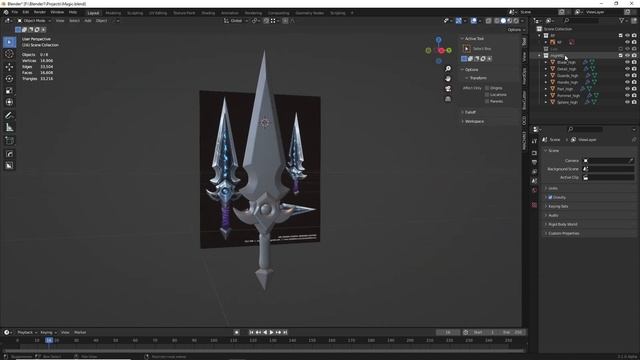Open the Render menu
Image resolution: width=640 pixels, height=360 pixels.
pos(40,12)
